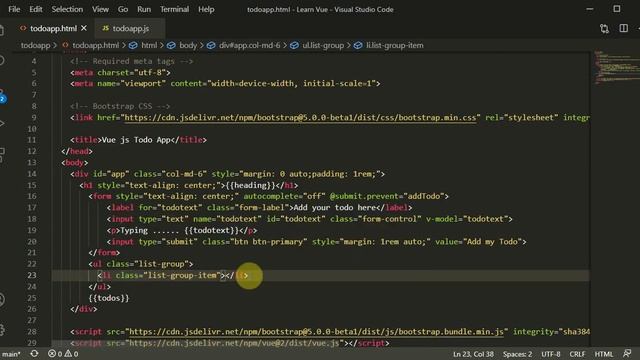Expand the html breadcrumb segment
This screenshot has height=360, width=640.
point(149,45)
